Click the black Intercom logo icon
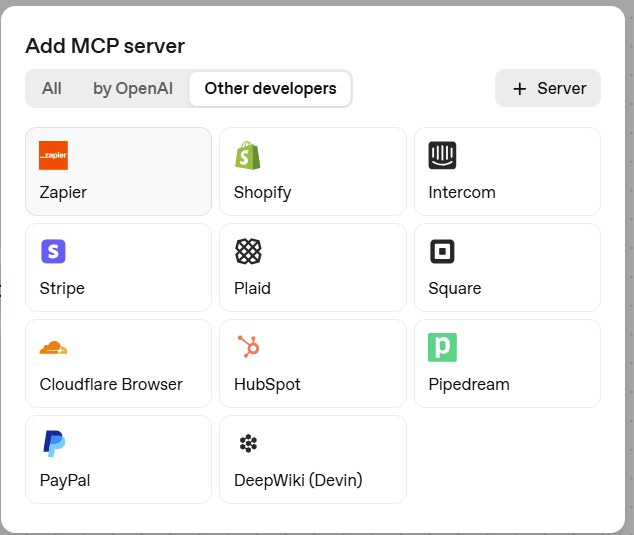 (442, 155)
